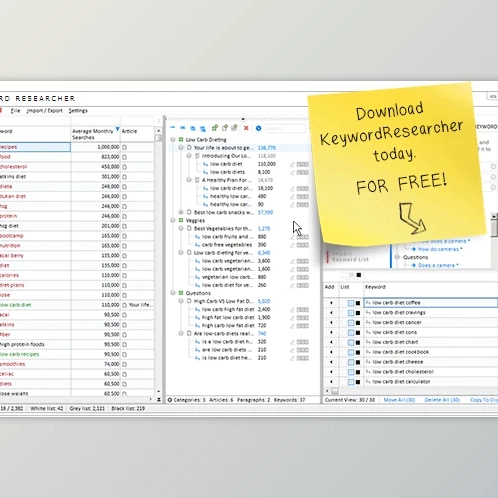Image resolution: width=498 pixels, height=498 pixels.
Task: Click the blue sort arrow on Average Monthly Searches
Action: point(117,129)
